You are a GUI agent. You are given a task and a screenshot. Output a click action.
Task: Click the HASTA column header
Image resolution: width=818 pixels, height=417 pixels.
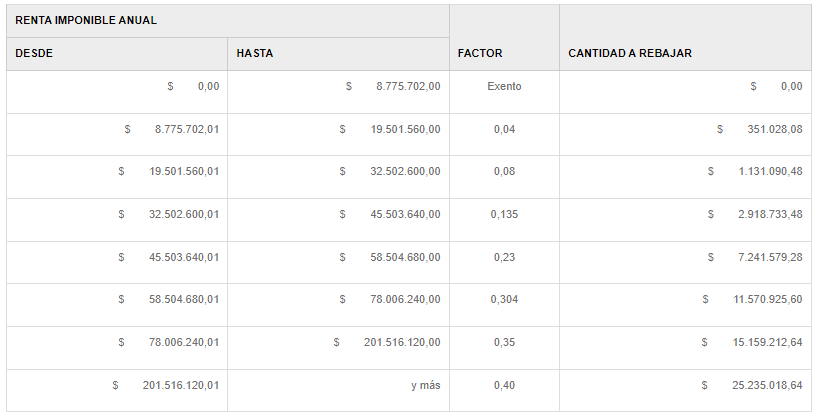(338, 54)
